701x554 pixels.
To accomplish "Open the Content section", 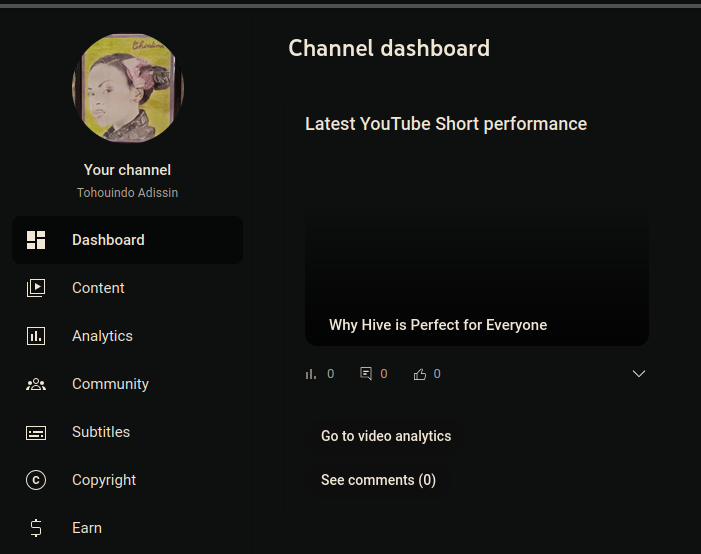I will point(127,288).
